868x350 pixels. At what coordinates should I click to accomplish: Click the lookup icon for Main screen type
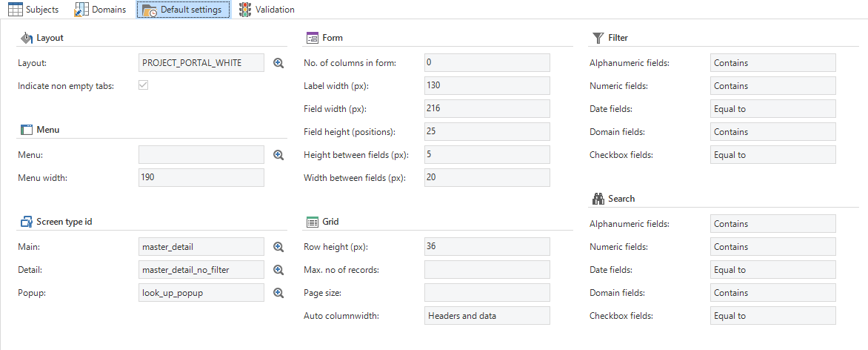[278, 247]
